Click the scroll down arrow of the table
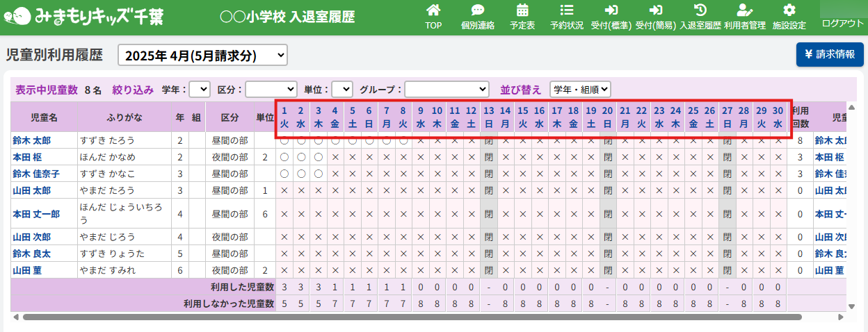The height and width of the screenshot is (332, 868). coord(851,306)
